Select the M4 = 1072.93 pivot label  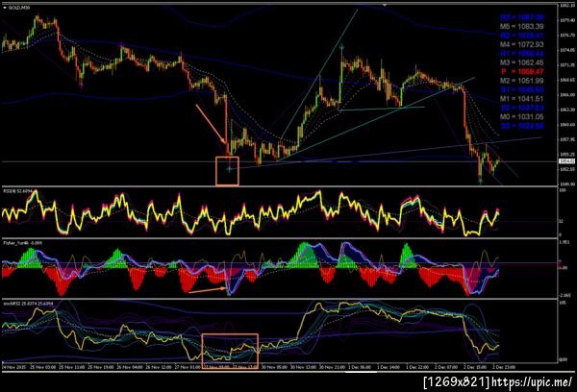tap(521, 44)
